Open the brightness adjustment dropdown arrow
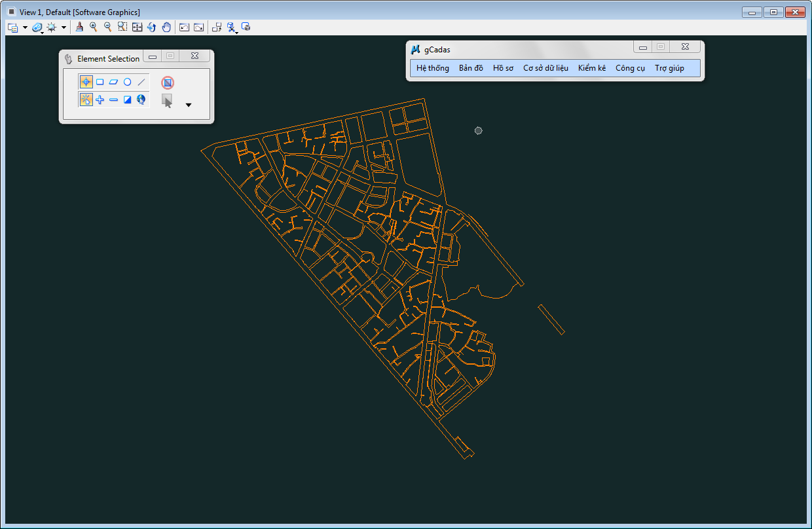The image size is (812, 529). coord(64,27)
